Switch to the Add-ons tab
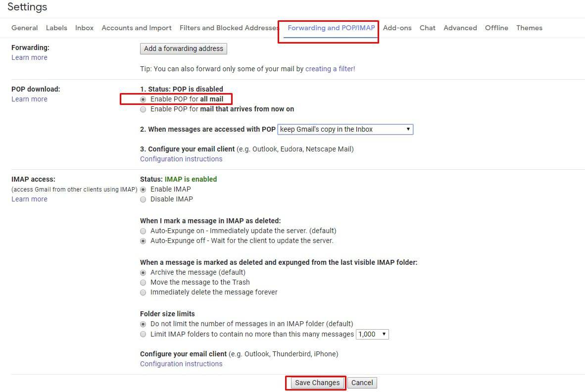Screen dimensions: 585x392 (x=397, y=28)
